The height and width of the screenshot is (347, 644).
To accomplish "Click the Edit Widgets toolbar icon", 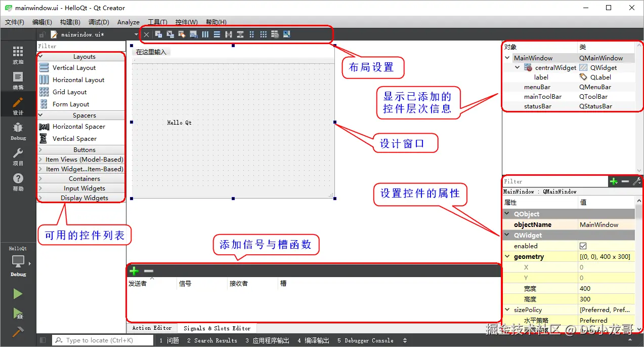I will pyautogui.click(x=158, y=34).
